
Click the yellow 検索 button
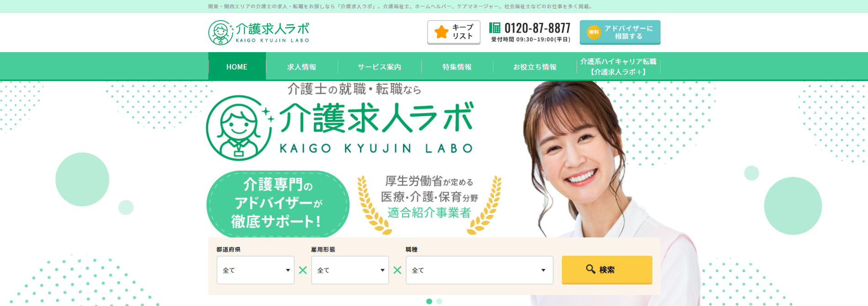pos(607,270)
